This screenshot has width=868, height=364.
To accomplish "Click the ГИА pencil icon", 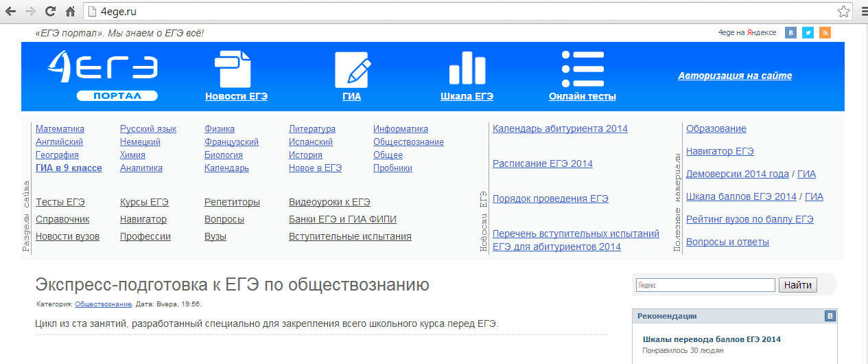I will pyautogui.click(x=352, y=69).
